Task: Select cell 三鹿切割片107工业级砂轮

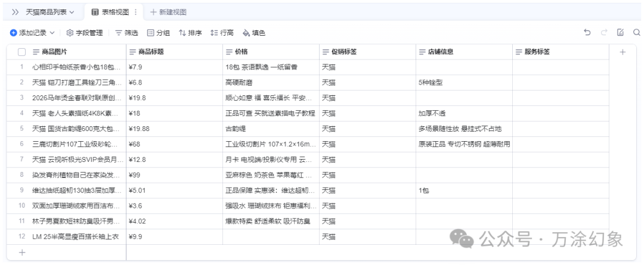Action: 77,144
